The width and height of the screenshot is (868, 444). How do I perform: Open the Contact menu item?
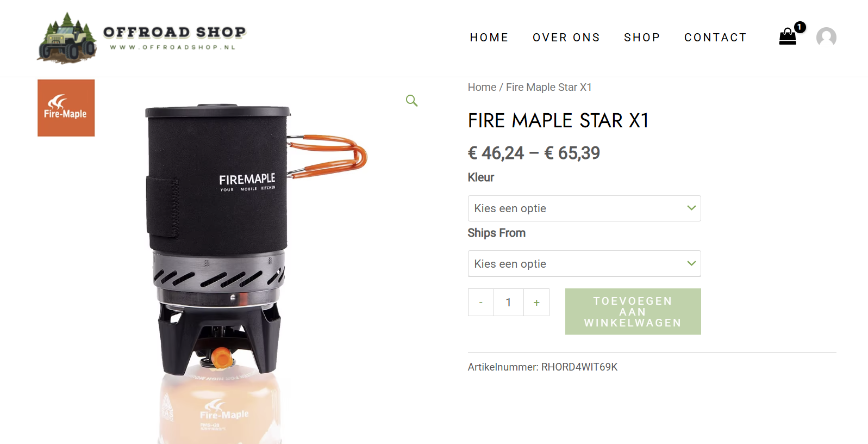715,38
